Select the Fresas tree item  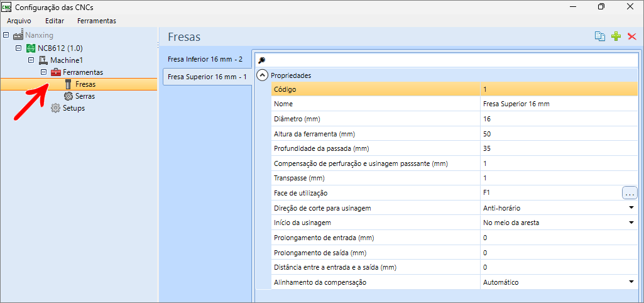pos(85,84)
